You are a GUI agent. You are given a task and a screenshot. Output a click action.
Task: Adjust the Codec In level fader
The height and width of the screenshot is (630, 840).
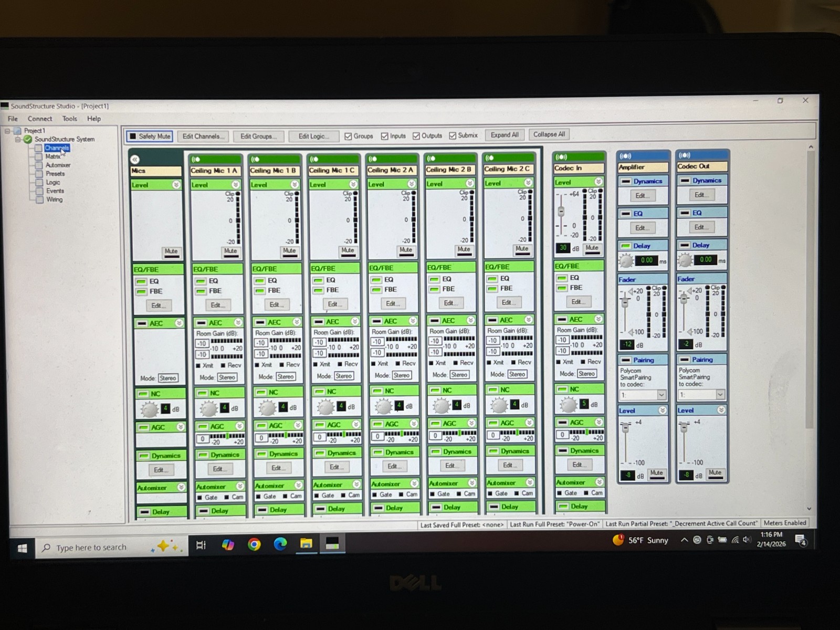(561, 212)
